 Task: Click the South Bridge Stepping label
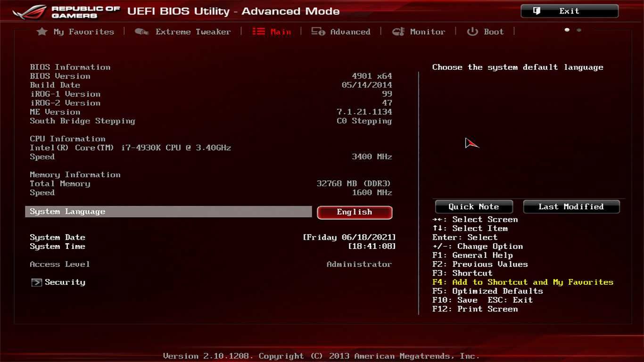point(83,121)
